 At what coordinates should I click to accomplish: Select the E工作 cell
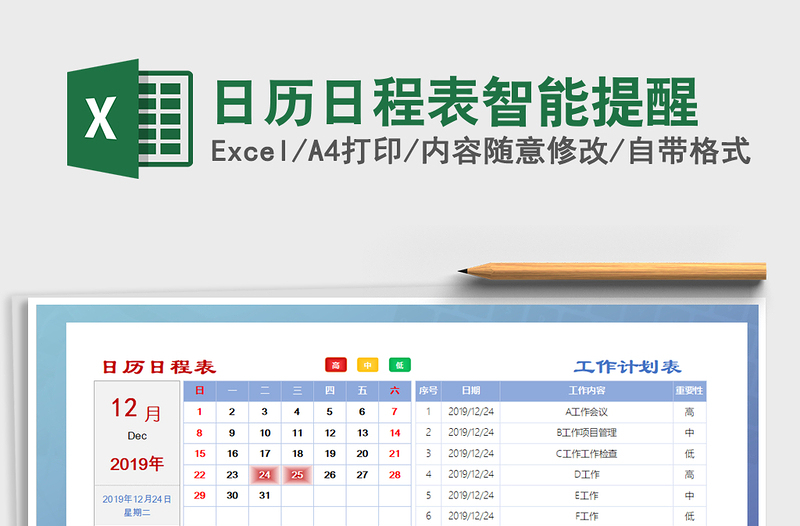[587, 495]
